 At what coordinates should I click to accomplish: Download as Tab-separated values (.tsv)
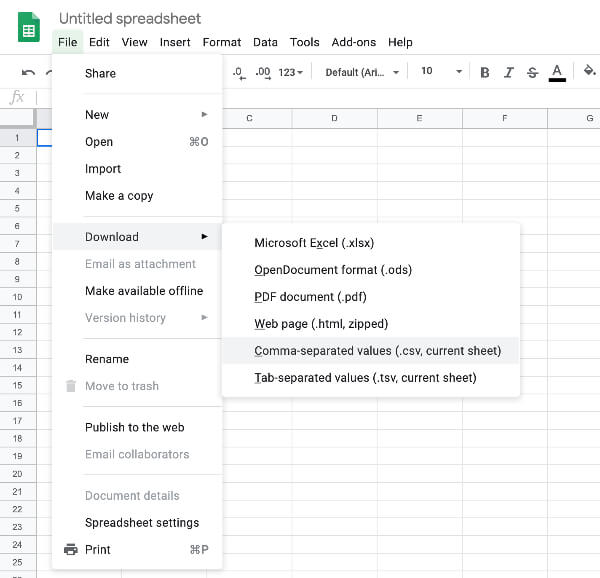tap(370, 378)
